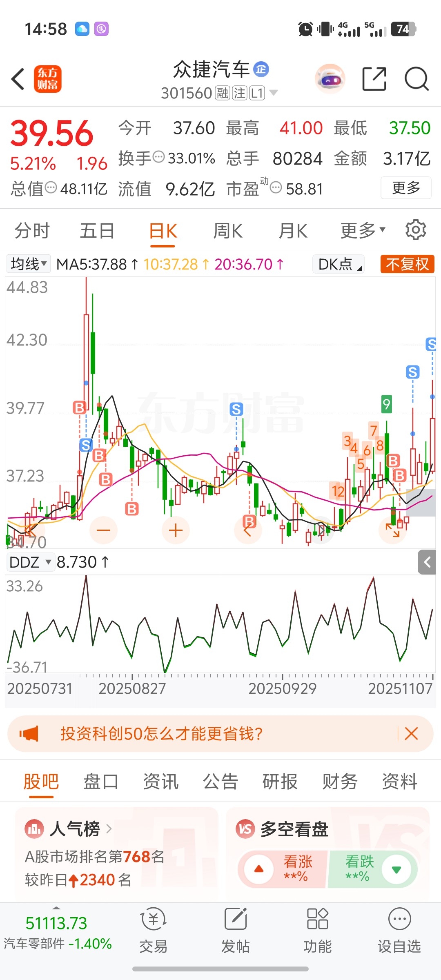Expand 人气榜 chevron
Viewport: 441px width, 980px height.
click(x=109, y=829)
